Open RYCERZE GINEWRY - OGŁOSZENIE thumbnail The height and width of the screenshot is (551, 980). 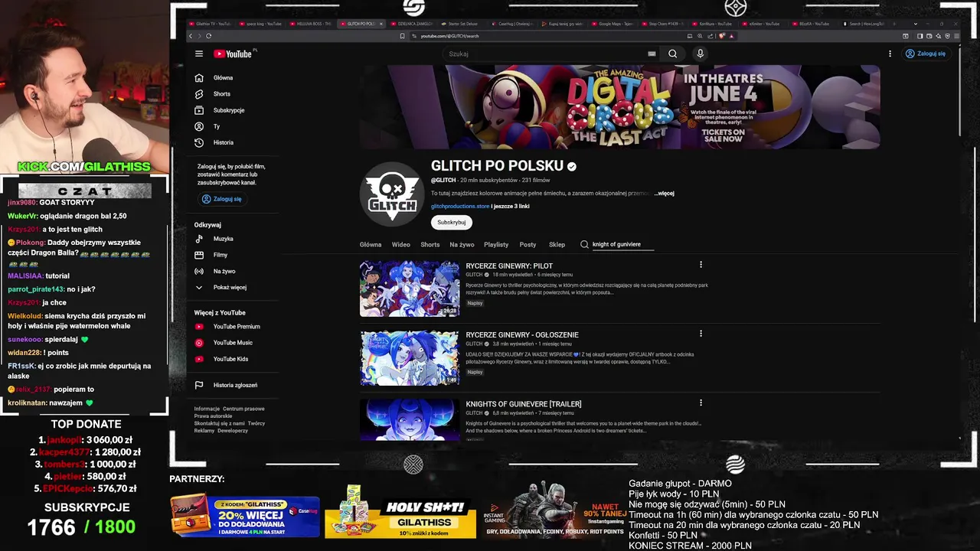point(410,357)
